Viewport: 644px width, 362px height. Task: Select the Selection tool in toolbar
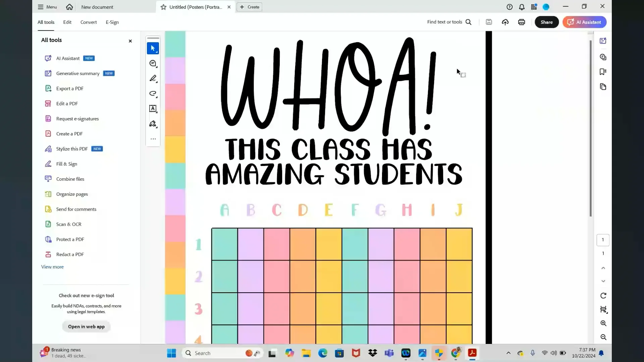pos(153,48)
